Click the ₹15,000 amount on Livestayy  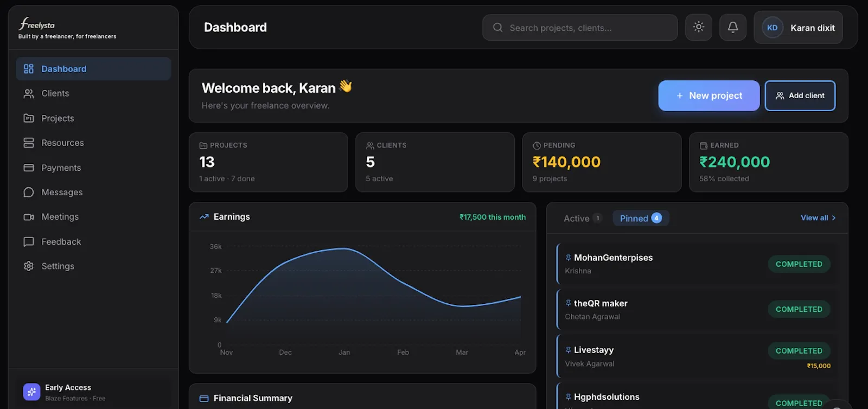tap(819, 366)
